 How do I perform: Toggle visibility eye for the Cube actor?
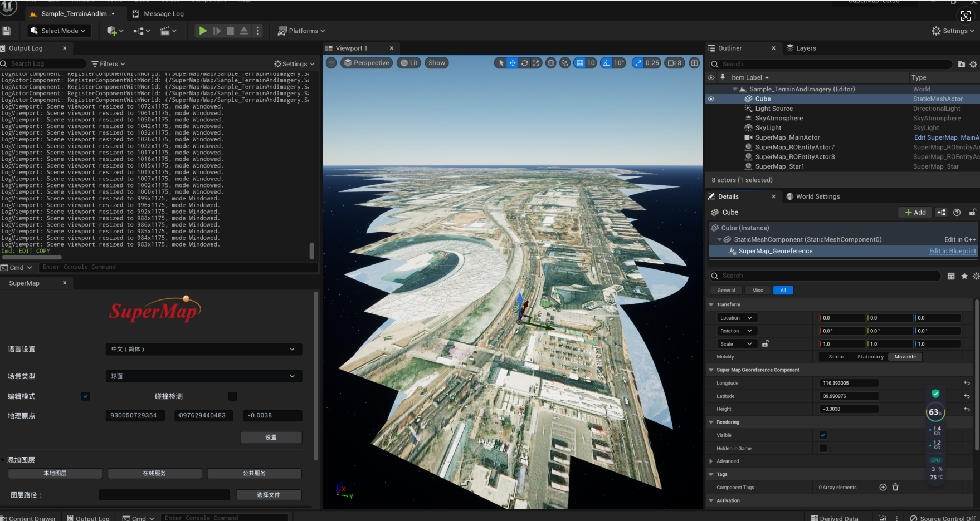[711, 99]
